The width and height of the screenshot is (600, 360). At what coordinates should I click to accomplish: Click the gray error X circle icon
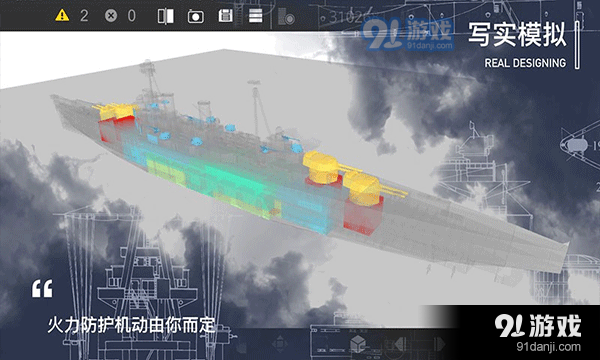coord(111,16)
